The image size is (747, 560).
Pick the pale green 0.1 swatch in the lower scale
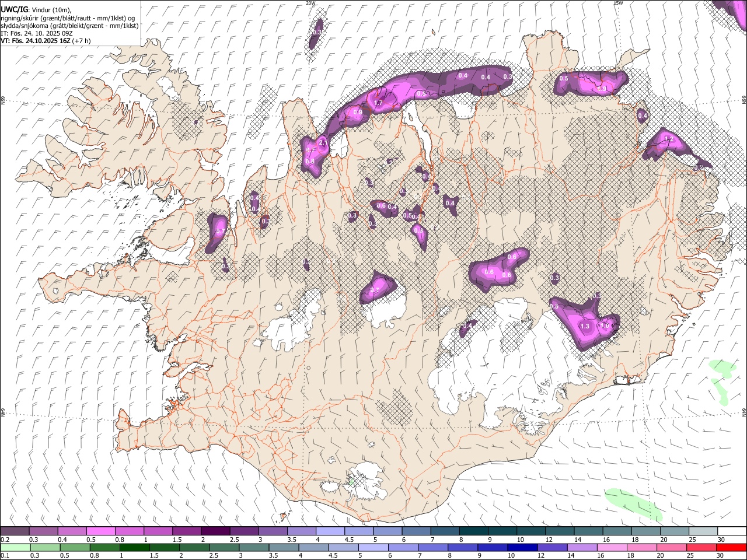pos(15,547)
